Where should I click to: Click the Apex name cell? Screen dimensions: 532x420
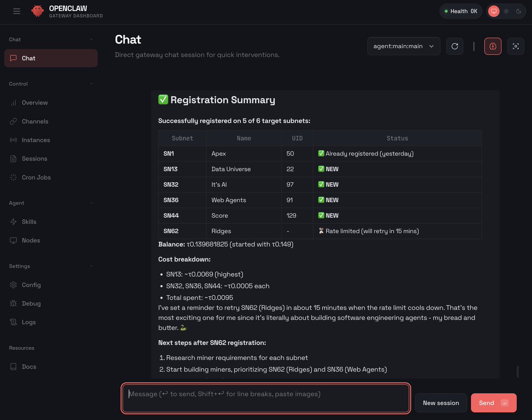(244, 153)
